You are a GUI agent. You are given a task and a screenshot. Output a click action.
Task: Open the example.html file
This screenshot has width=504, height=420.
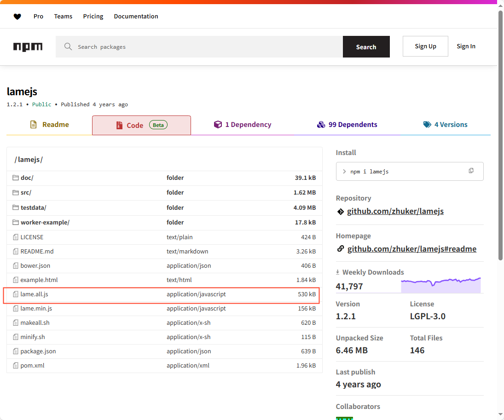pyautogui.click(x=39, y=280)
